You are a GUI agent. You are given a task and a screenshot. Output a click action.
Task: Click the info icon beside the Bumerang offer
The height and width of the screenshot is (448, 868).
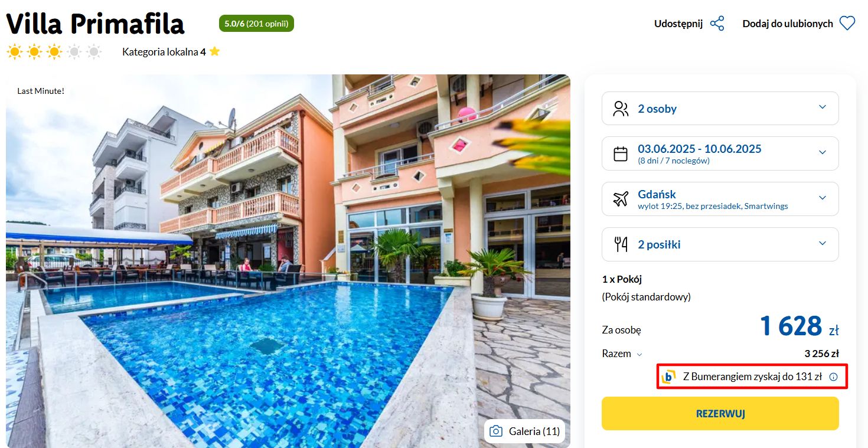[833, 377]
